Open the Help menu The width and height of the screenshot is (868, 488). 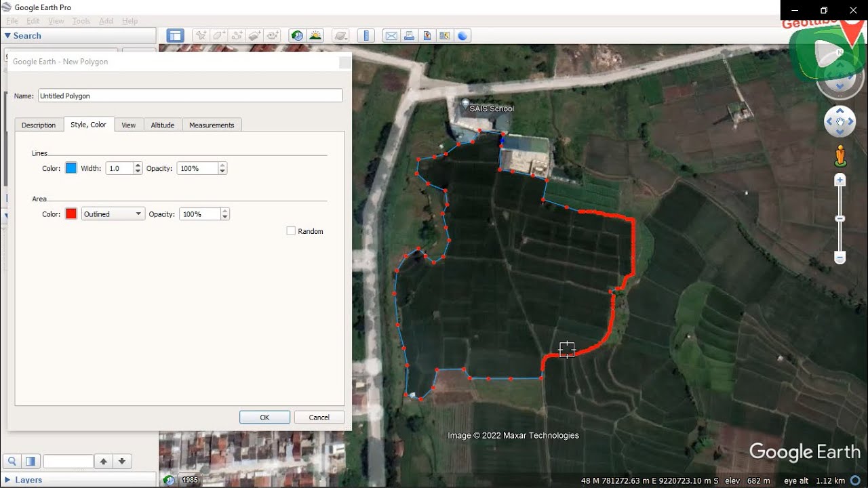click(x=130, y=21)
